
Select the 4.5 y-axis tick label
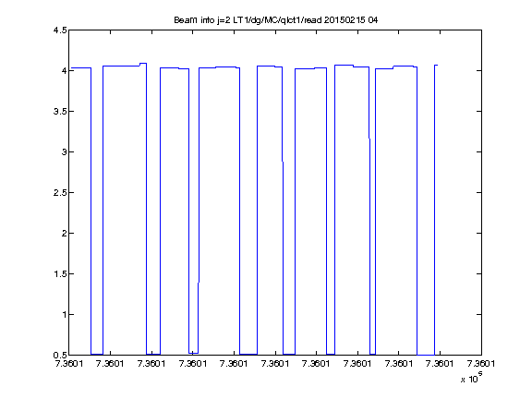pyautogui.click(x=60, y=30)
